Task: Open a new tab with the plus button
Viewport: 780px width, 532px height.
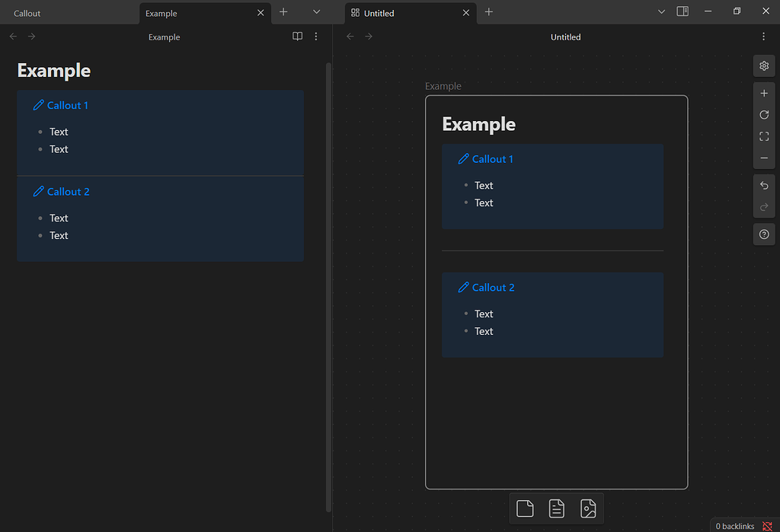Action: [x=283, y=12]
